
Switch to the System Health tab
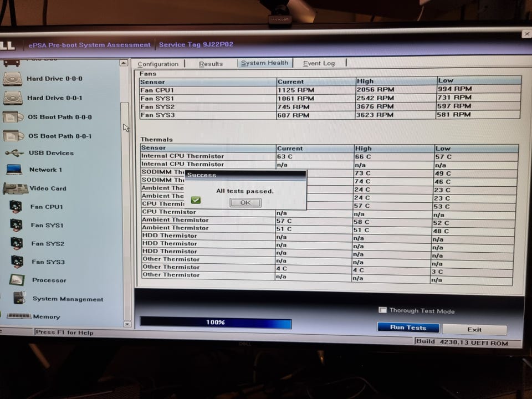coord(264,63)
